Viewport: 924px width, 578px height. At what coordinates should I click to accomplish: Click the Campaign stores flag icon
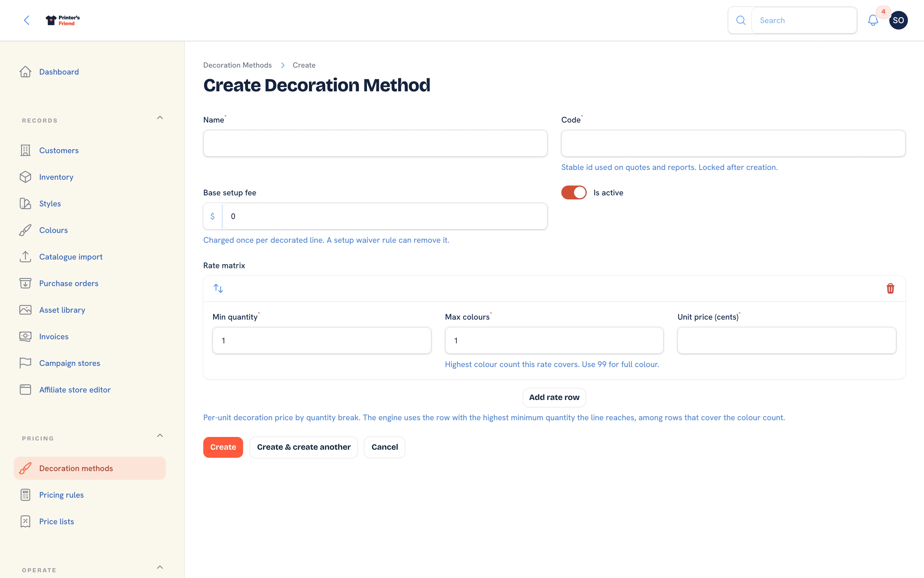pyautogui.click(x=25, y=363)
